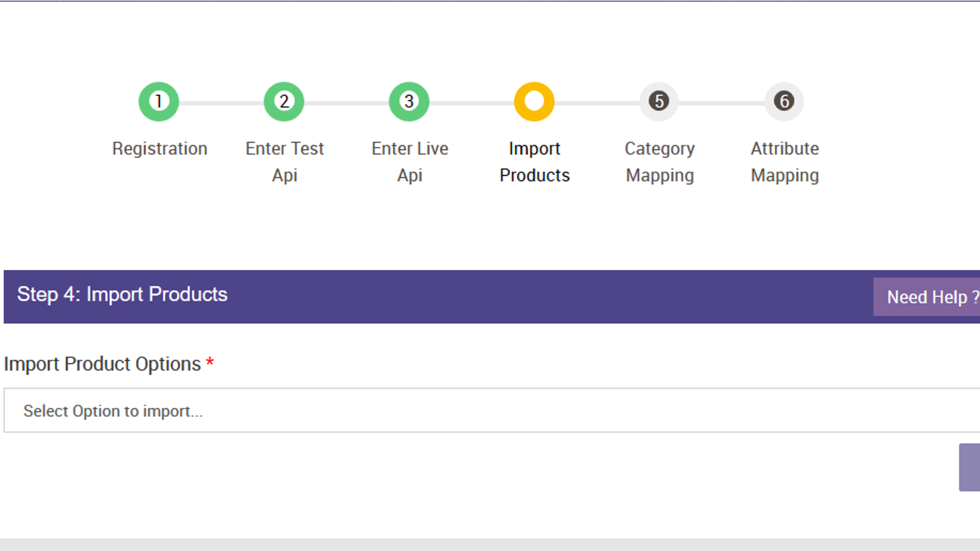Click the green step 2 circle
The image size is (980, 551).
(x=284, y=101)
